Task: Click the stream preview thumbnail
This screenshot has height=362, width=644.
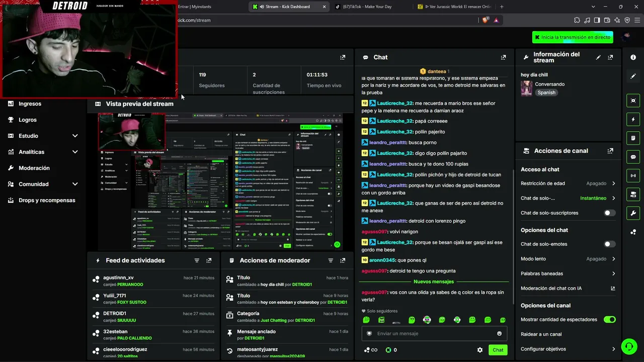Action: click(220, 182)
